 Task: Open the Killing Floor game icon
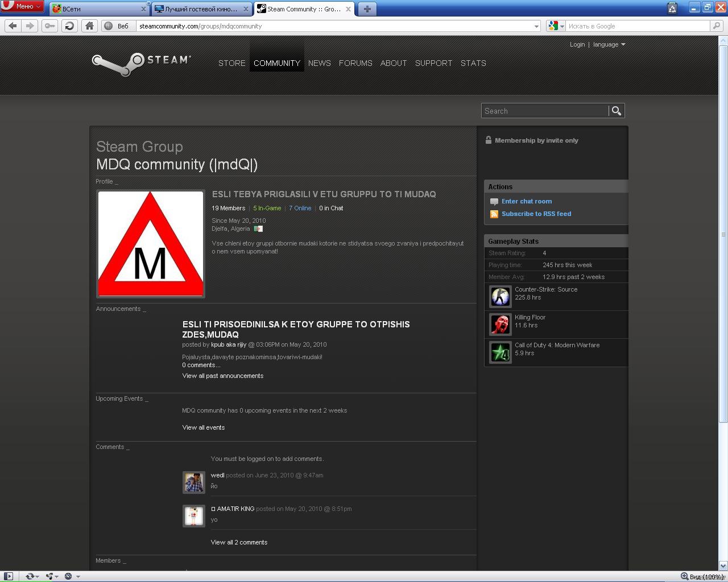pyautogui.click(x=500, y=325)
